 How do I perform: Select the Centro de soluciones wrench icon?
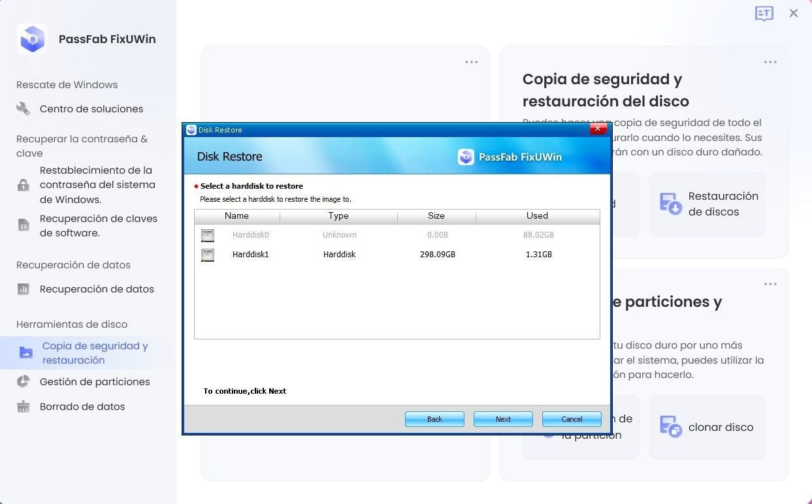tap(23, 108)
